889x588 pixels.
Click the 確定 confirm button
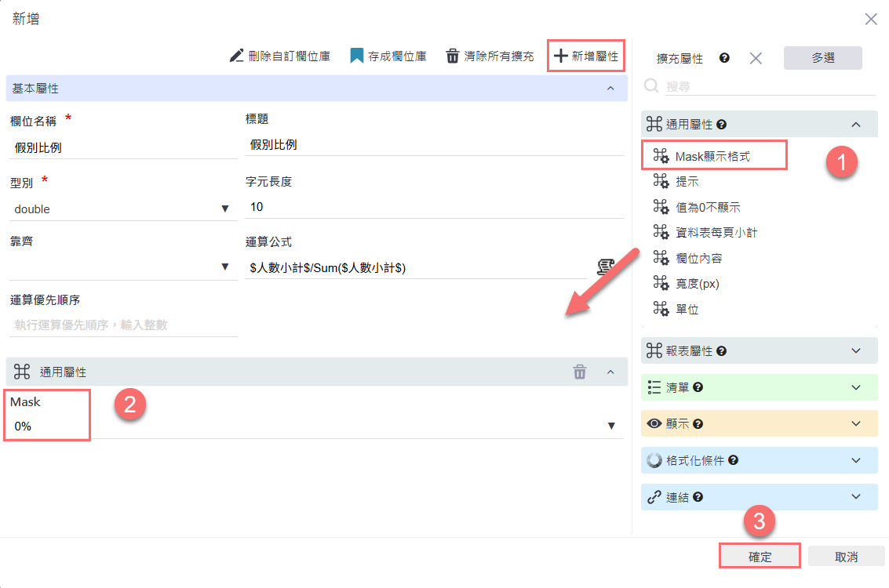(x=760, y=557)
